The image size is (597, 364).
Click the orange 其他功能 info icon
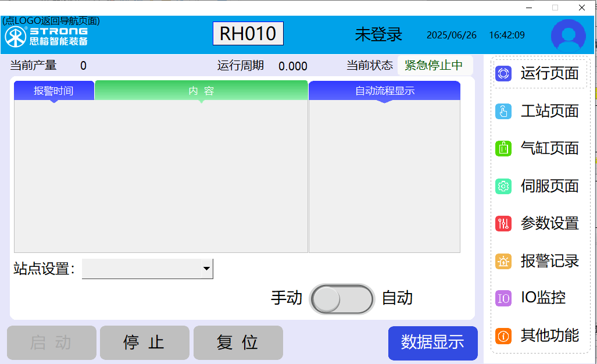tap(503, 336)
